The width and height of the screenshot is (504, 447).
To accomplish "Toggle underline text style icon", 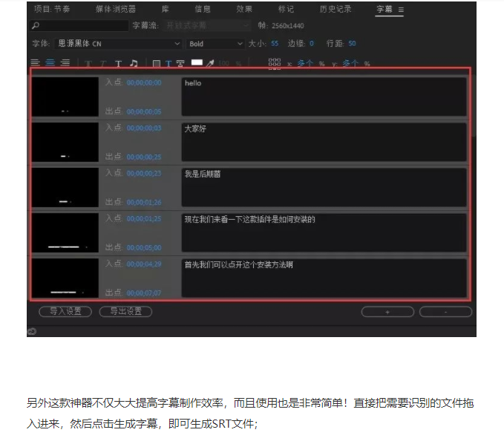I will point(118,64).
